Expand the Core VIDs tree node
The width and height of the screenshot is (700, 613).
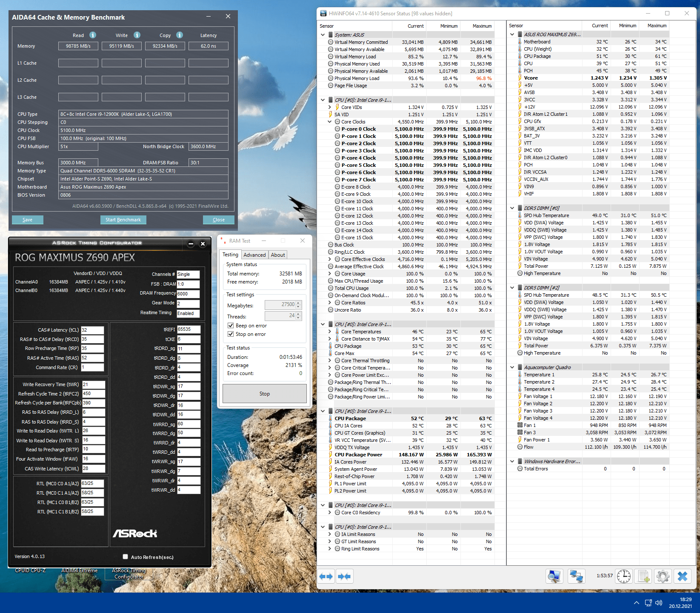[329, 107]
